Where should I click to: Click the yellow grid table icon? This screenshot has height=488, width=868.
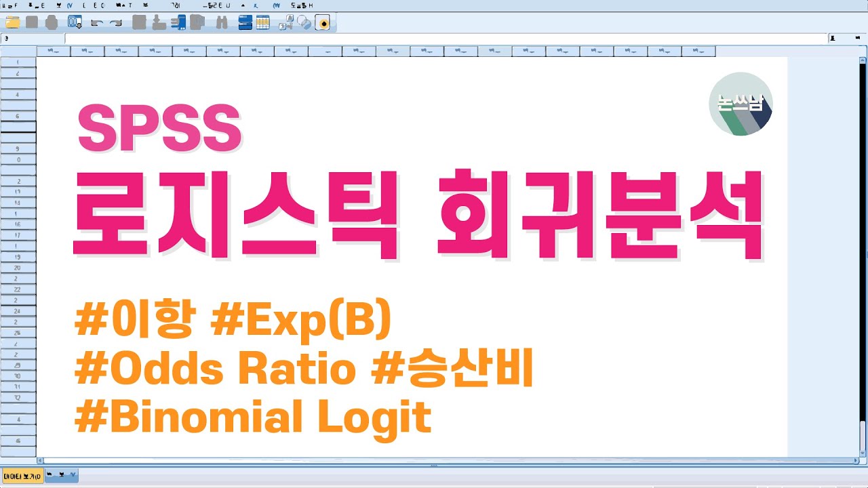(x=263, y=22)
